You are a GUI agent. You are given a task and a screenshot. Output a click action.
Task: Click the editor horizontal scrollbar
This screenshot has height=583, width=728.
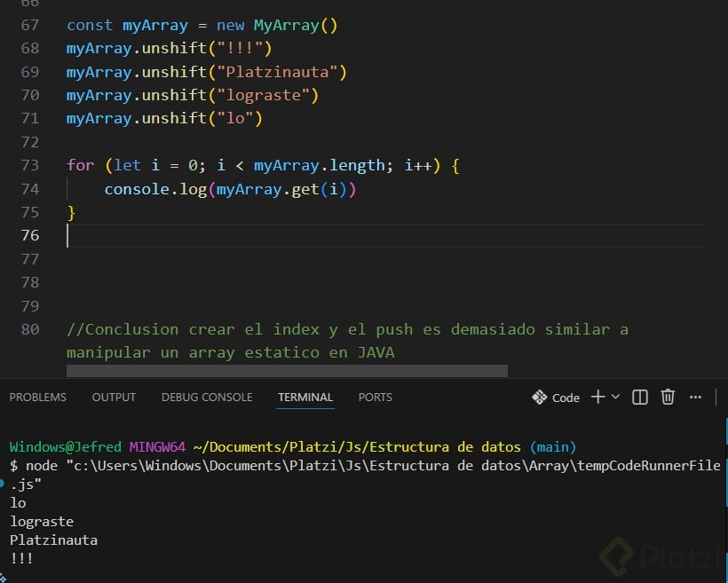tap(286, 371)
